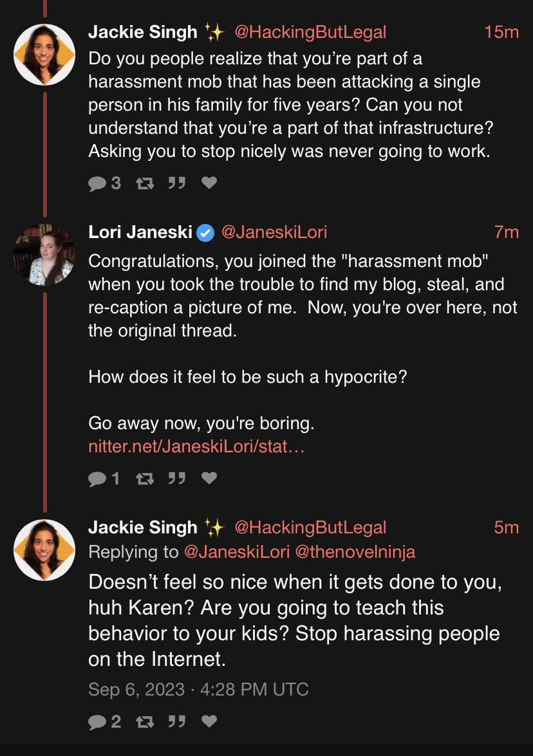Visit @JaneskiLori profile from tweet header
533x756 pixels.
(274, 232)
